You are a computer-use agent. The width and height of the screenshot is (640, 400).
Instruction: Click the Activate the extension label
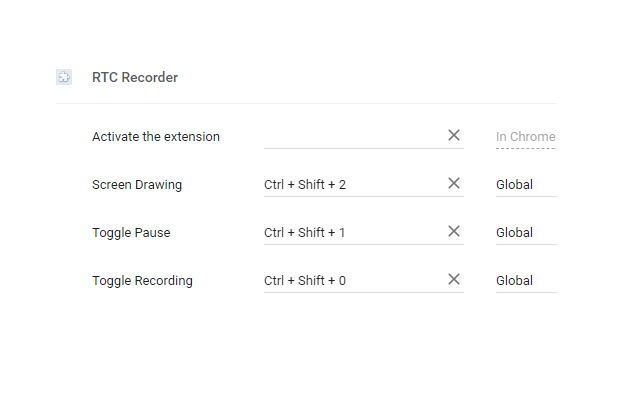(156, 137)
